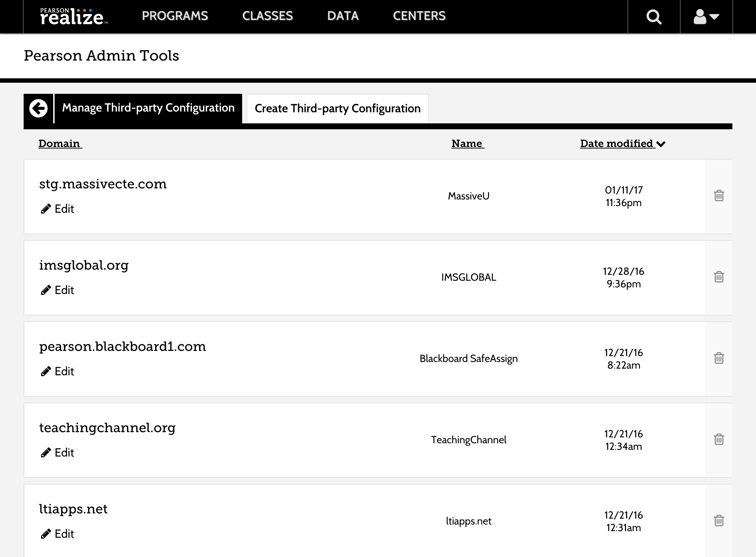Edit the stg.massivecte.com configuration
This screenshot has height=557, width=756.
click(x=58, y=209)
